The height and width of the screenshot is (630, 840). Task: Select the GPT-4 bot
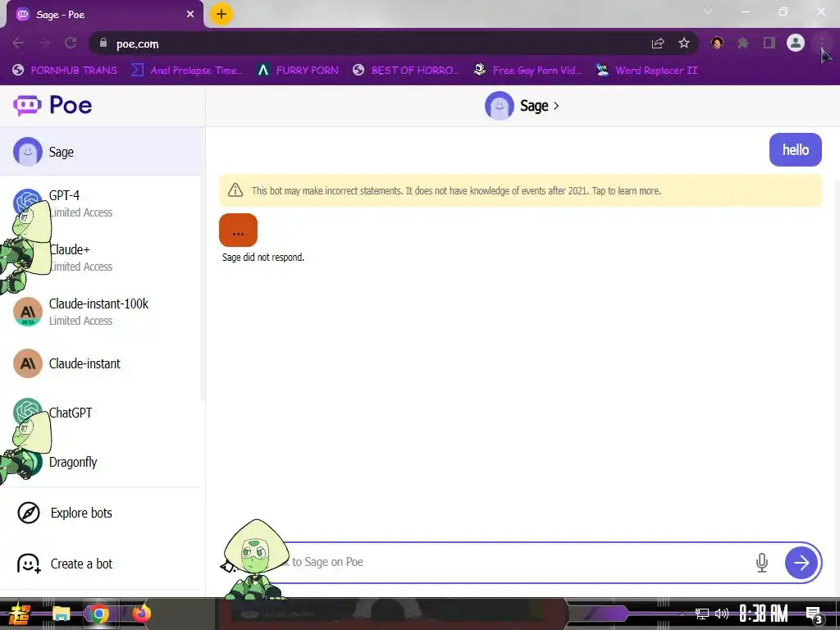[x=101, y=203]
